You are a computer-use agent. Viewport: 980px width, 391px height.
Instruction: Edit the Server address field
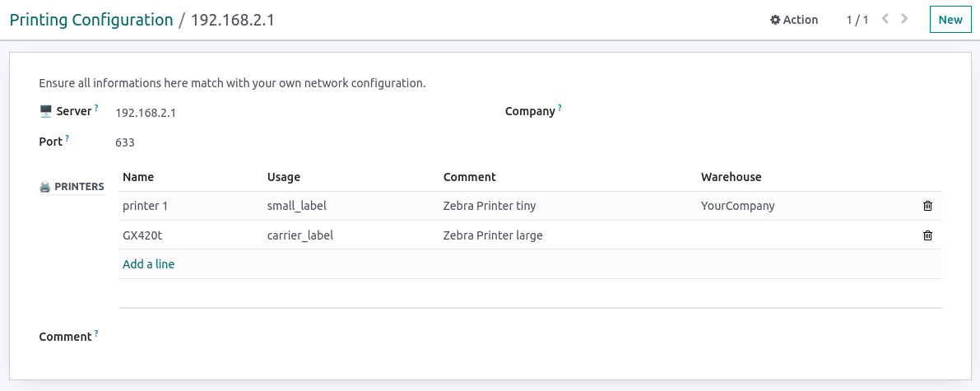288,113
